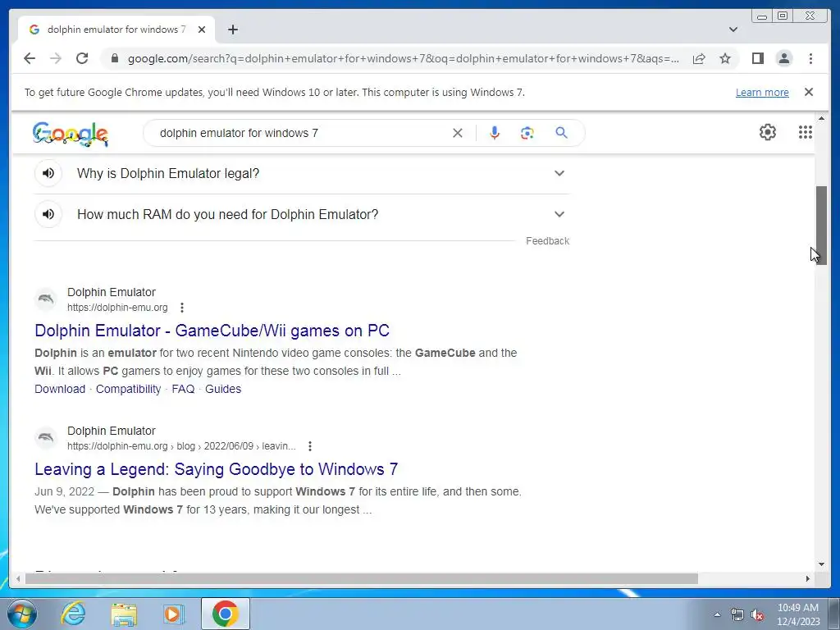Screen dimensions: 840x630
Task: Show hidden system tray icons
Action: (717, 614)
